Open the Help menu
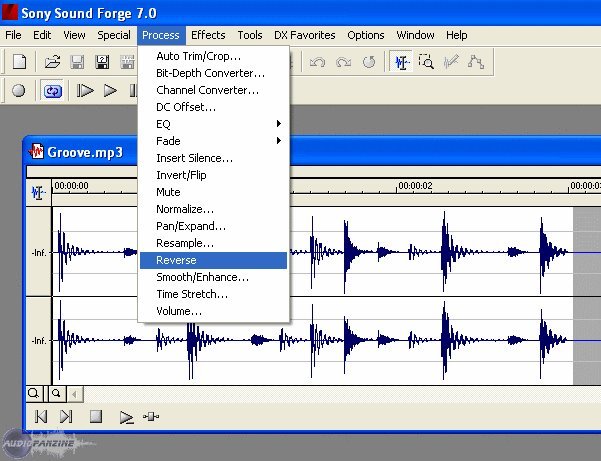The height and width of the screenshot is (461, 601). (456, 35)
